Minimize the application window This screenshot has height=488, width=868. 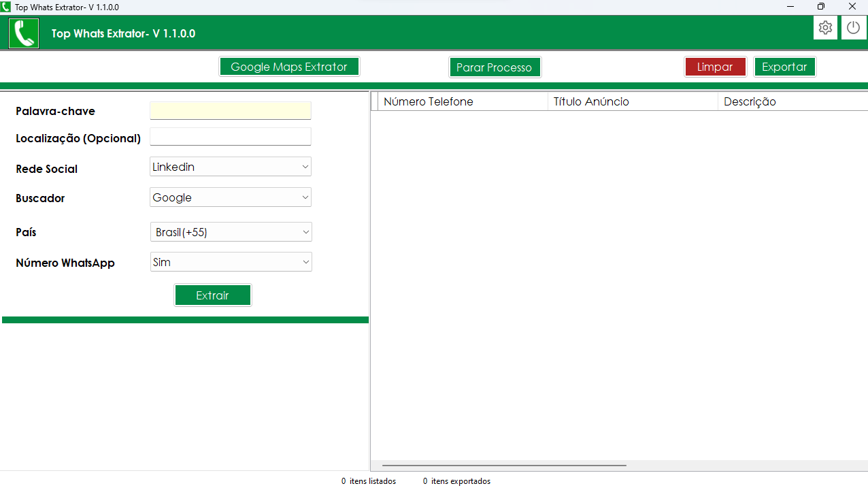(x=790, y=7)
